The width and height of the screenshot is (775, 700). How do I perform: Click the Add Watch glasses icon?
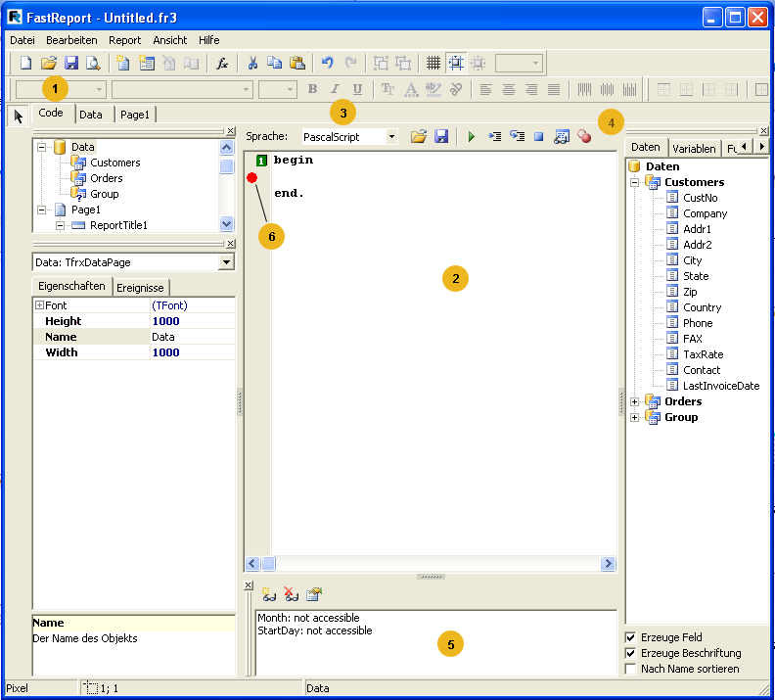[x=268, y=594]
